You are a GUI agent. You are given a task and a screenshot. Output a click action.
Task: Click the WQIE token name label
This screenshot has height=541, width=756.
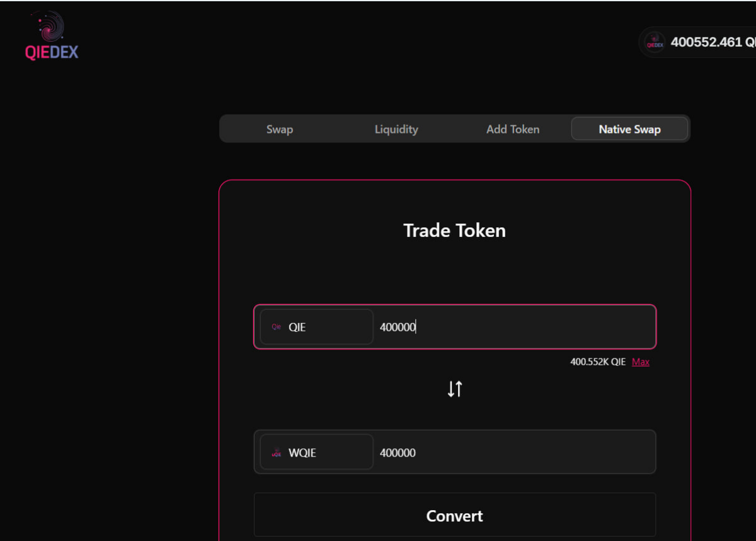[x=302, y=452]
